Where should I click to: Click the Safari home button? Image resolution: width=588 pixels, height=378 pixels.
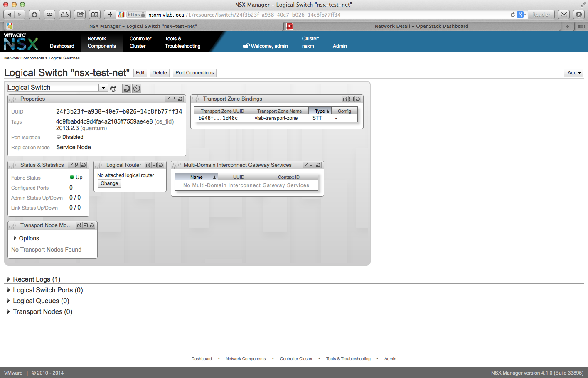34,15
